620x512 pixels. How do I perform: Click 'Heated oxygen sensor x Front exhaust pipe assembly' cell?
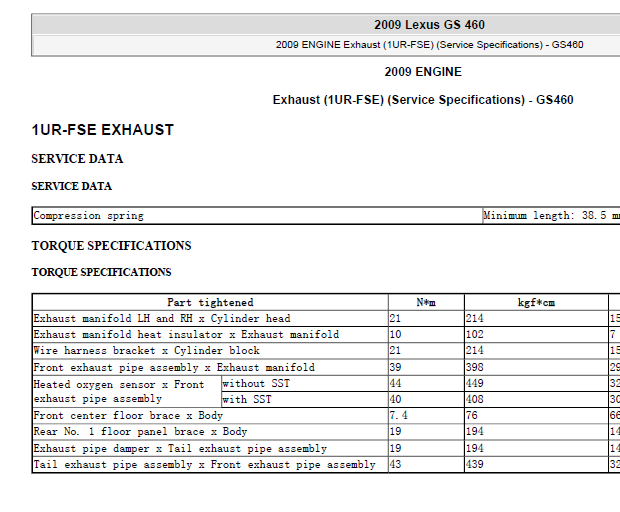coord(127,391)
